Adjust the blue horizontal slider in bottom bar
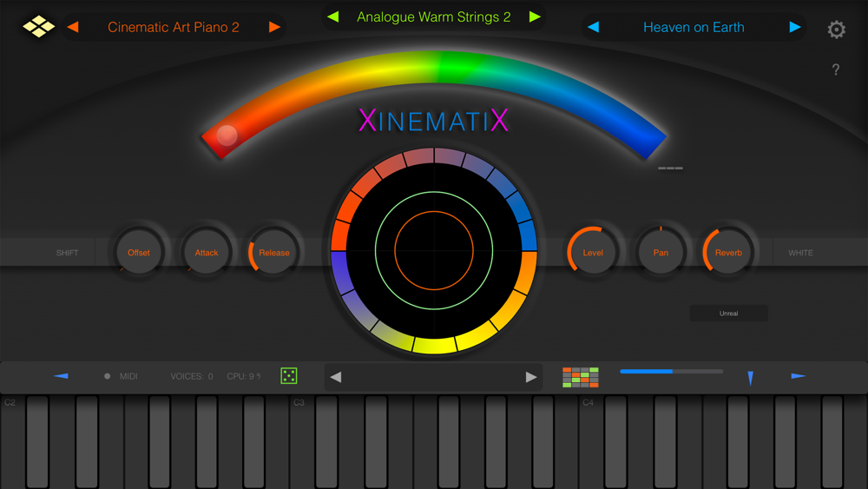The height and width of the screenshot is (489, 868). click(x=672, y=372)
